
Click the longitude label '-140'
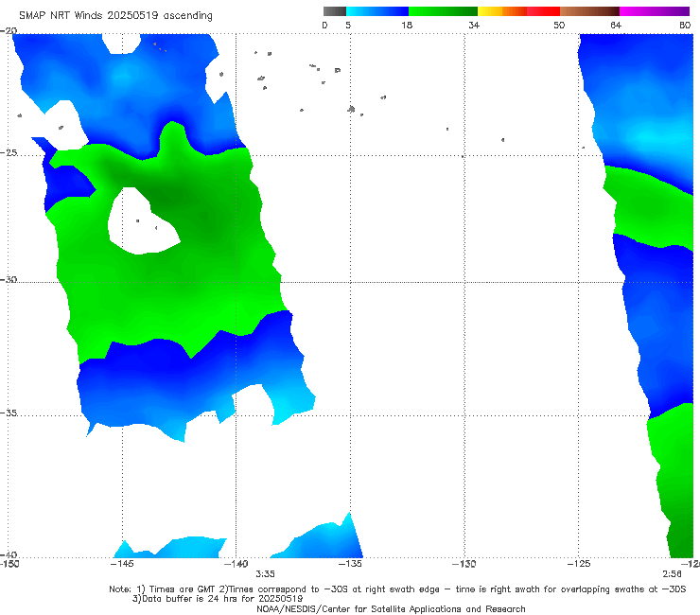[x=236, y=564]
